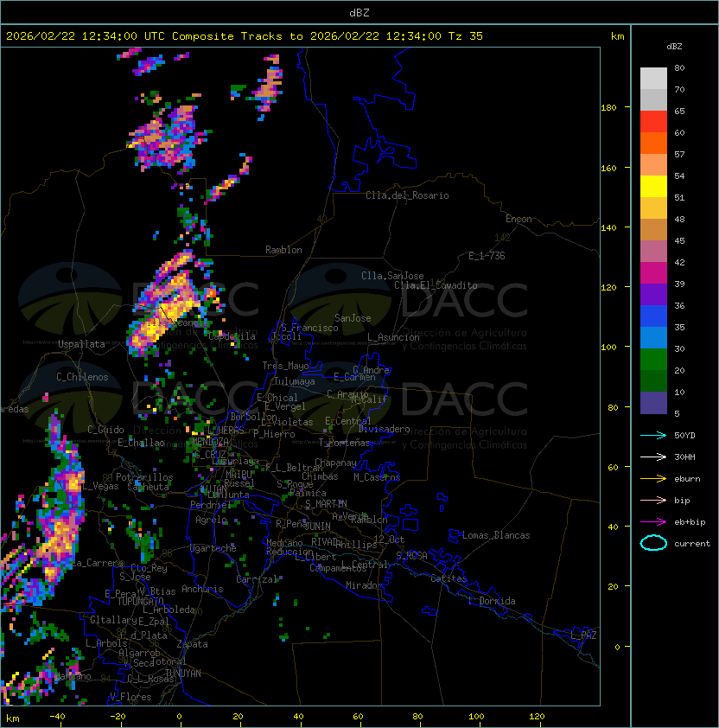
Task: Click the dBZ title at the top
Action: [x=359, y=12]
